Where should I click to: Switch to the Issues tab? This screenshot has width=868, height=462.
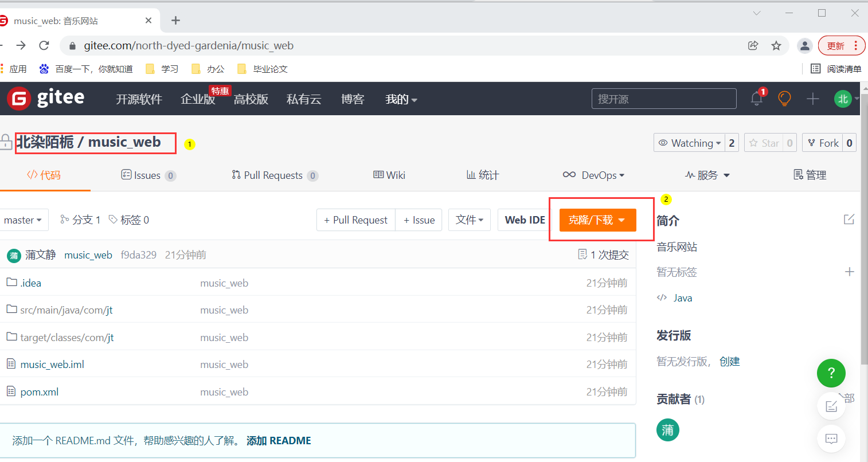(x=148, y=175)
